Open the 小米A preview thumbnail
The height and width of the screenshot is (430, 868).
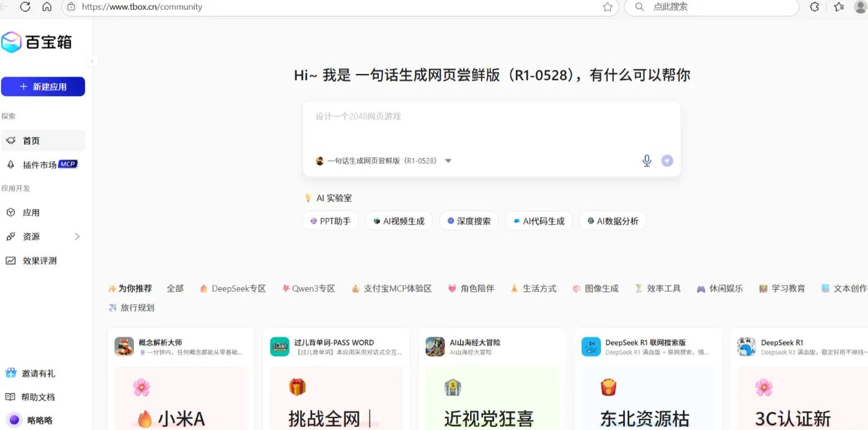pyautogui.click(x=181, y=398)
